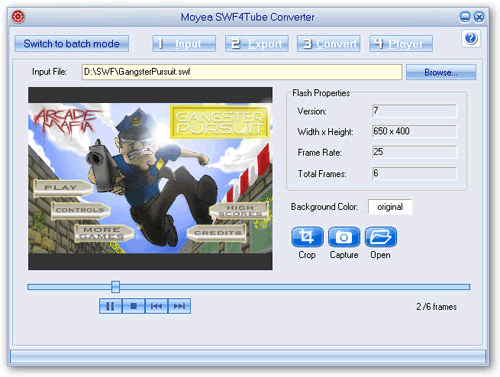500x377 pixels.
Task: Click the Gangster Pursuit preview image
Action: [x=150, y=178]
